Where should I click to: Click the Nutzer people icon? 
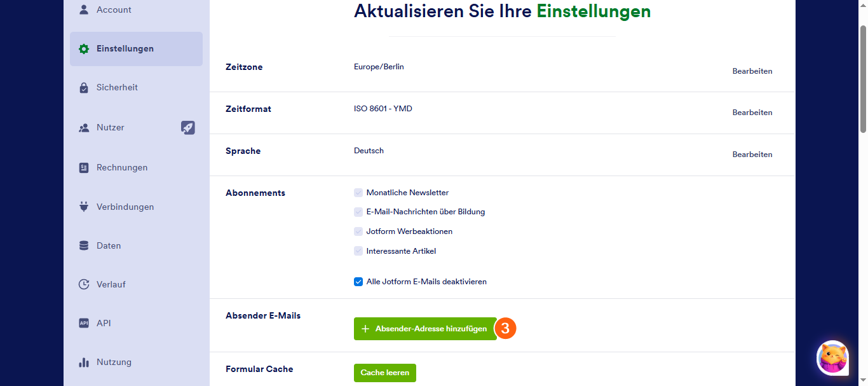tap(84, 128)
